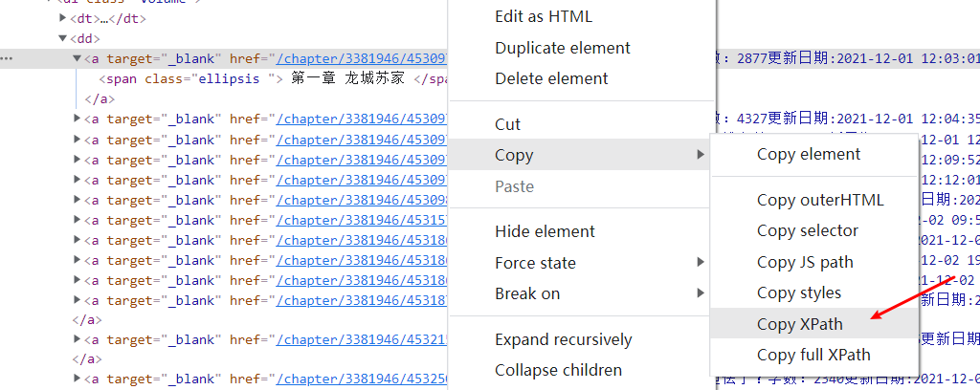Collapse the dd element node

[63, 39]
